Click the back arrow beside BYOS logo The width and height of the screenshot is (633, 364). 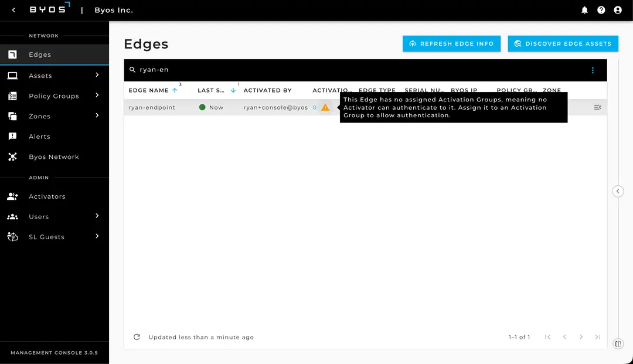tap(13, 10)
